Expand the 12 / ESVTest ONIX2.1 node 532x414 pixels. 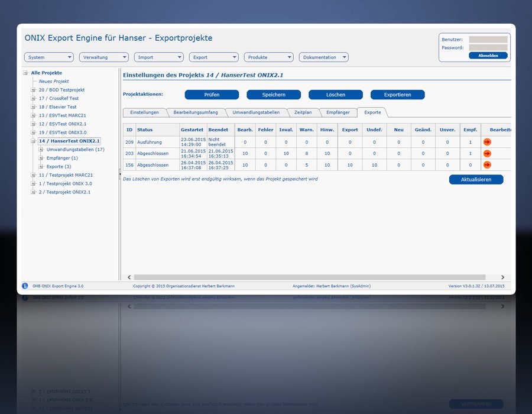pos(33,124)
